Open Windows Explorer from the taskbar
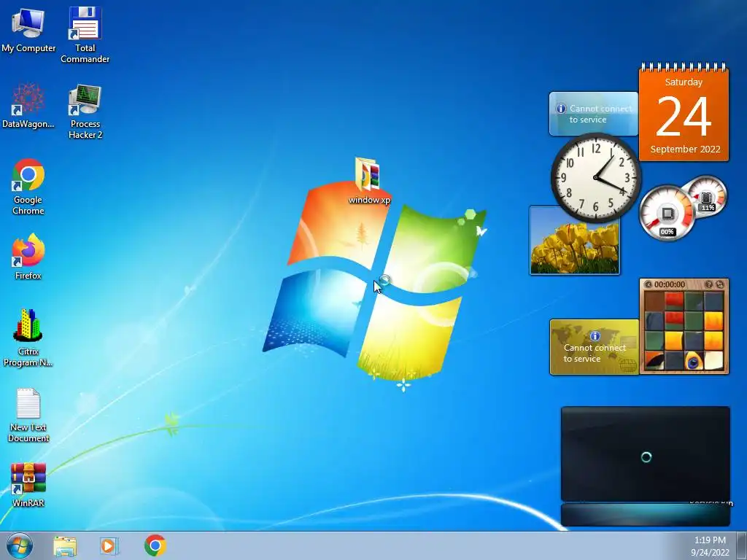 [x=65, y=546]
